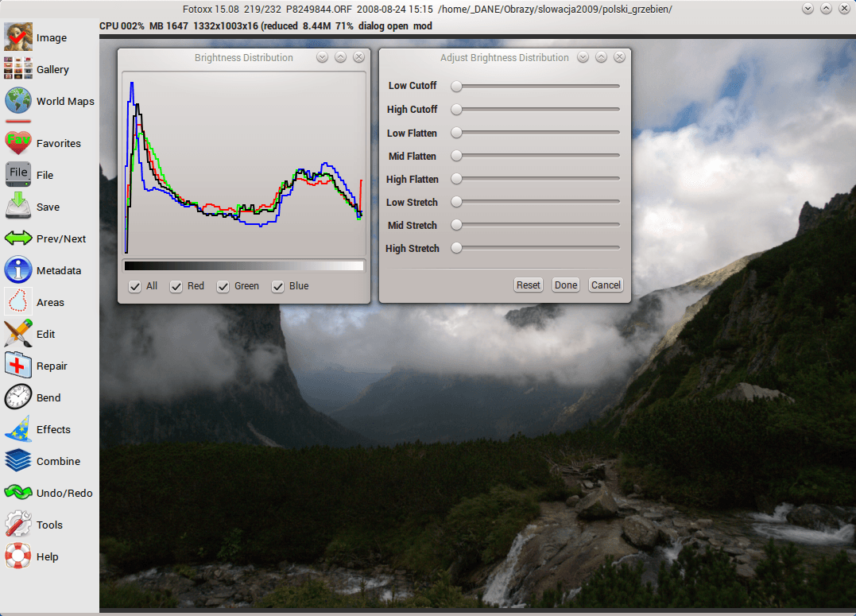Select the Tools menu label
Image resolution: width=856 pixels, height=616 pixels.
coord(50,525)
